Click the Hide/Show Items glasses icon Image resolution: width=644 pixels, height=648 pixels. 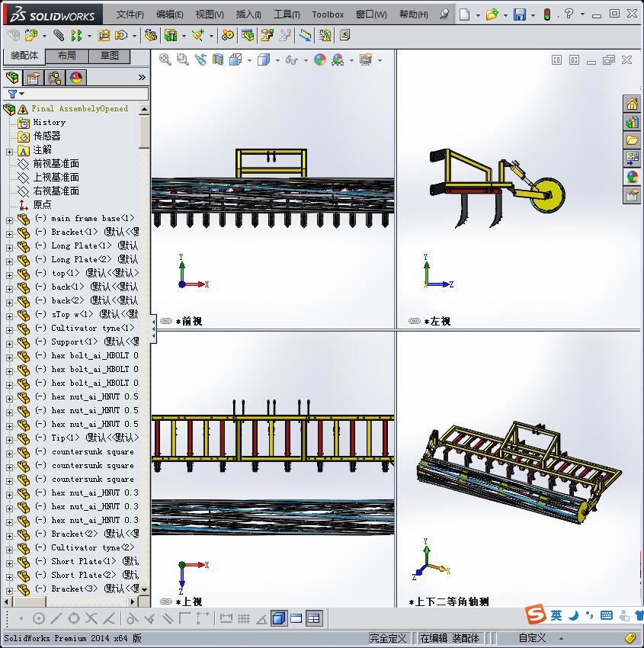(292, 60)
